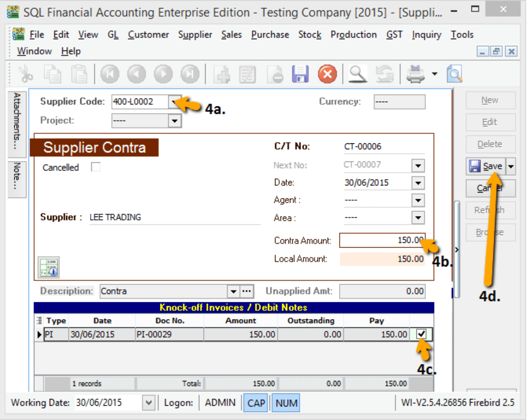Jump to Last record navigation icon
Screen dimensions: 527x420
pyautogui.click(x=190, y=74)
